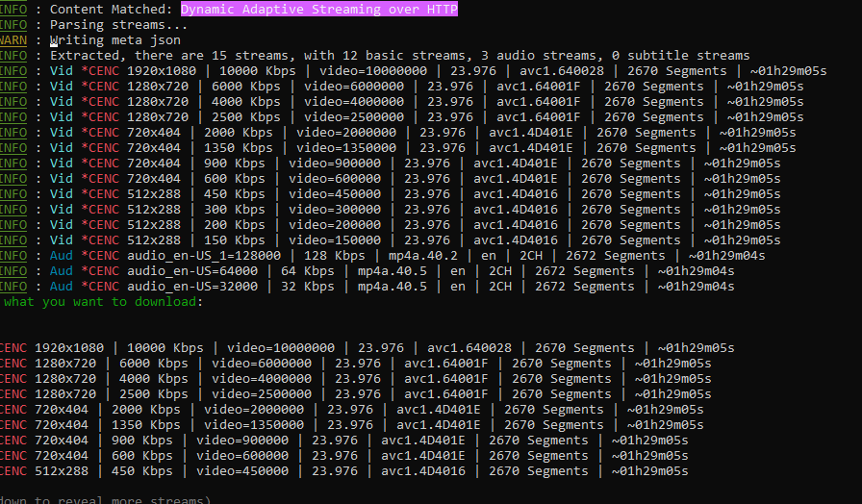Click the 'Writing meta json' message
The width and height of the screenshot is (862, 504).
pyautogui.click(x=114, y=40)
